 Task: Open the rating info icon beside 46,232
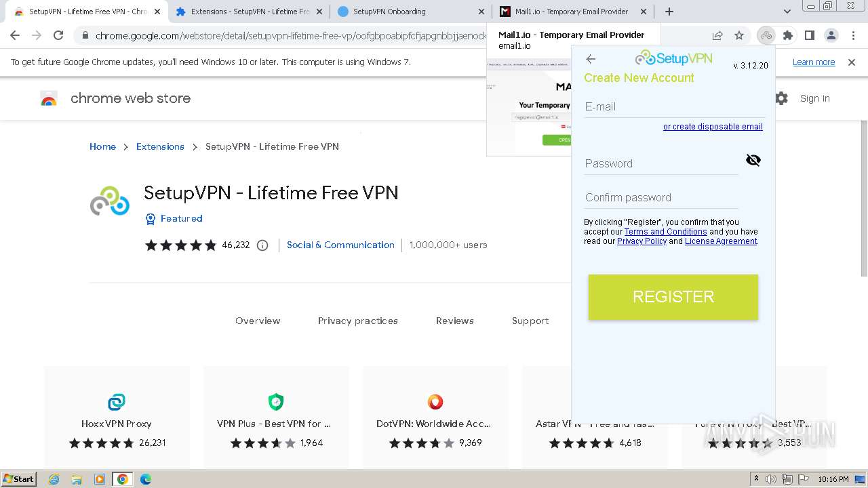pos(262,245)
